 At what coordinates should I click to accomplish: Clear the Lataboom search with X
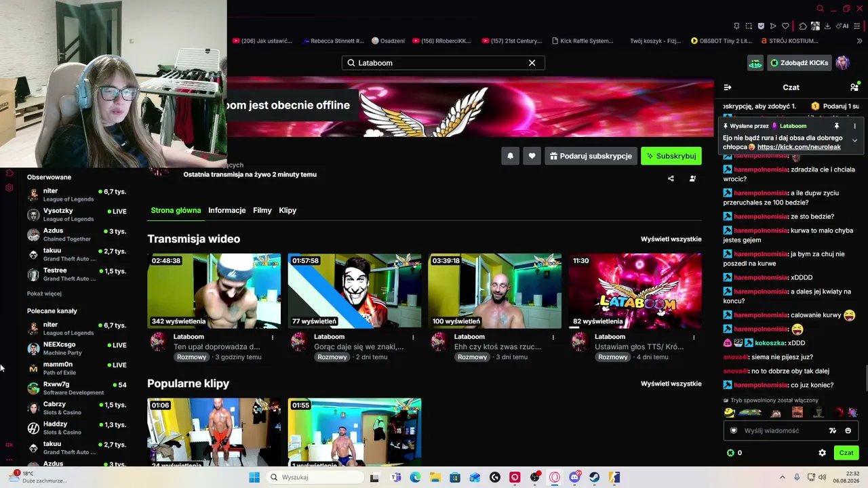pyautogui.click(x=532, y=63)
